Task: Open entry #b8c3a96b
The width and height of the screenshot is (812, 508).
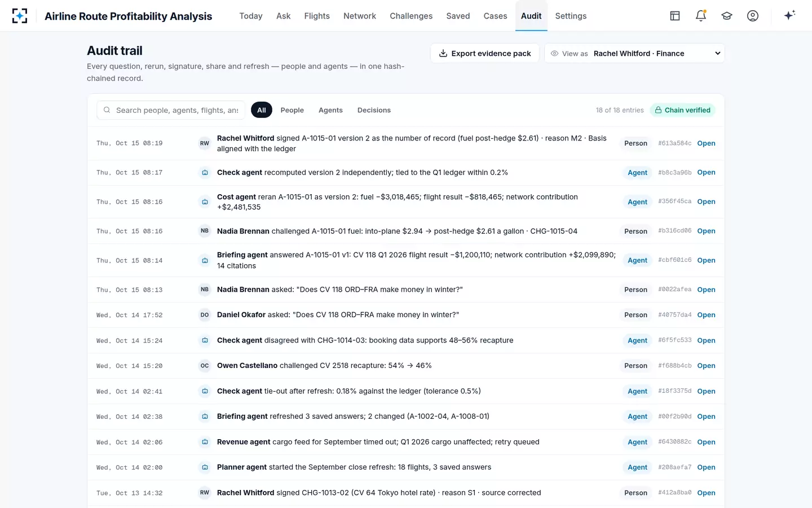Action: (706, 173)
